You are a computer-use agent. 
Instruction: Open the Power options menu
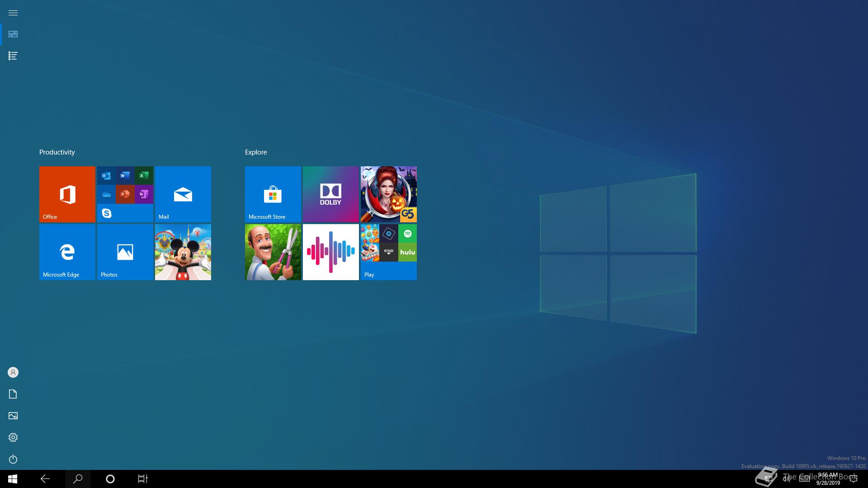tap(13, 459)
